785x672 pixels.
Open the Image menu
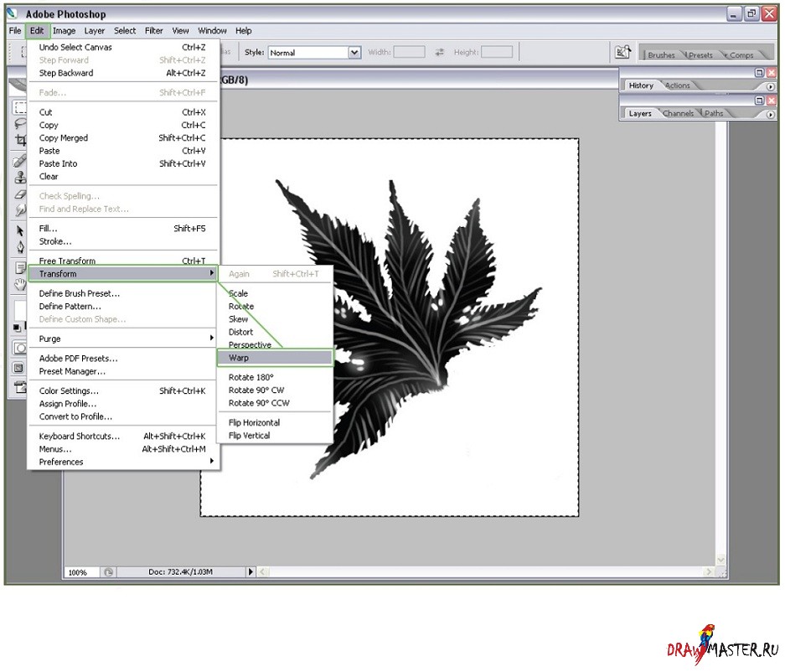pos(64,30)
